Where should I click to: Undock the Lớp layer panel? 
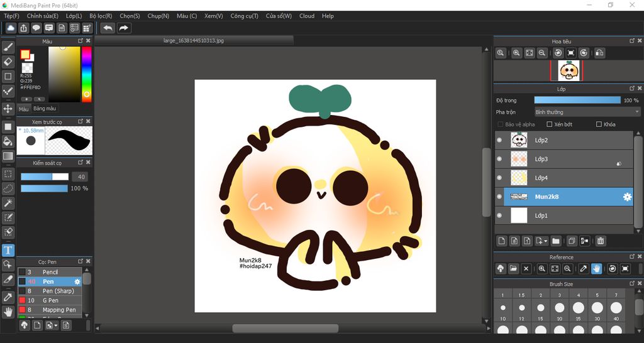click(632, 89)
